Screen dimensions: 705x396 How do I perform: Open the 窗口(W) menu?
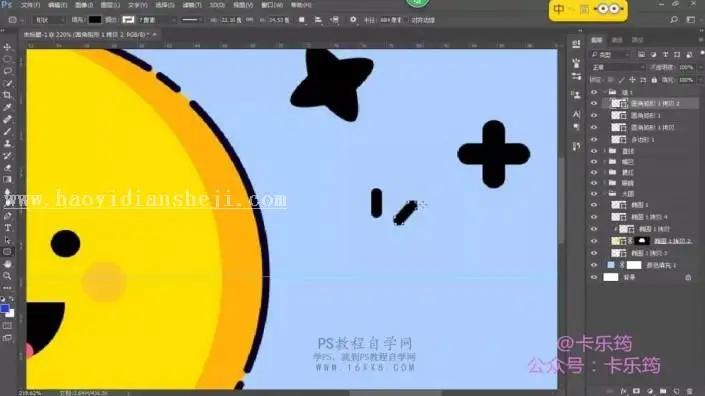[x=272, y=5]
